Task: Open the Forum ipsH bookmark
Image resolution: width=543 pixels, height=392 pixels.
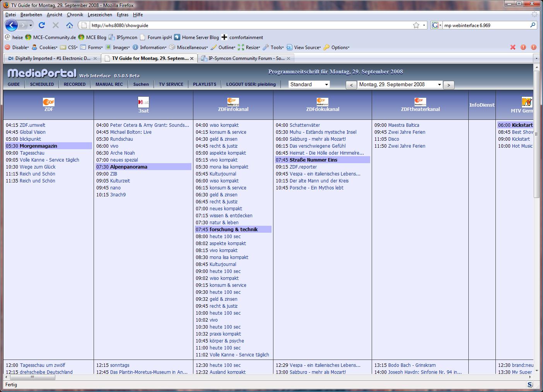Action: (x=155, y=37)
